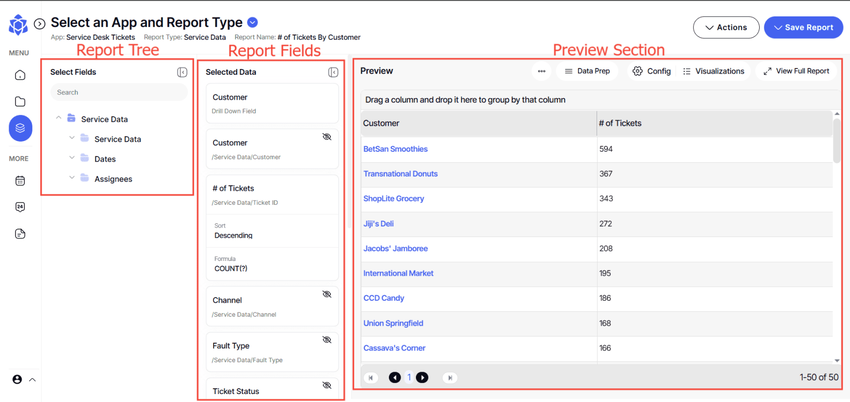Select the stacked layers sidebar icon

point(20,128)
